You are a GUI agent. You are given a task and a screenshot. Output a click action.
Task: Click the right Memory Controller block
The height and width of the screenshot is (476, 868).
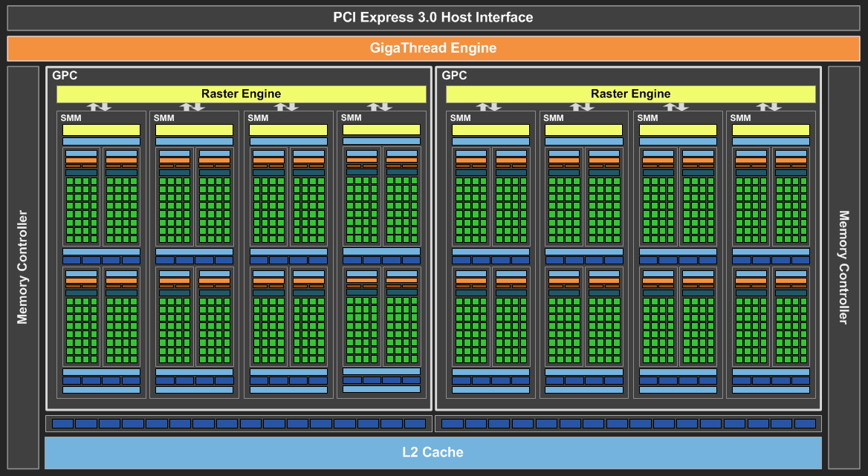pos(843,267)
